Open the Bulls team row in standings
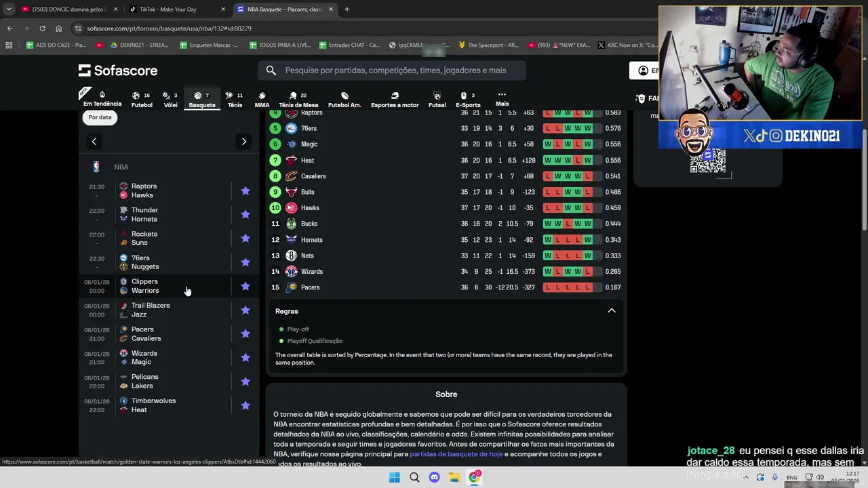Viewport: 868px width, 488px height. [x=446, y=192]
